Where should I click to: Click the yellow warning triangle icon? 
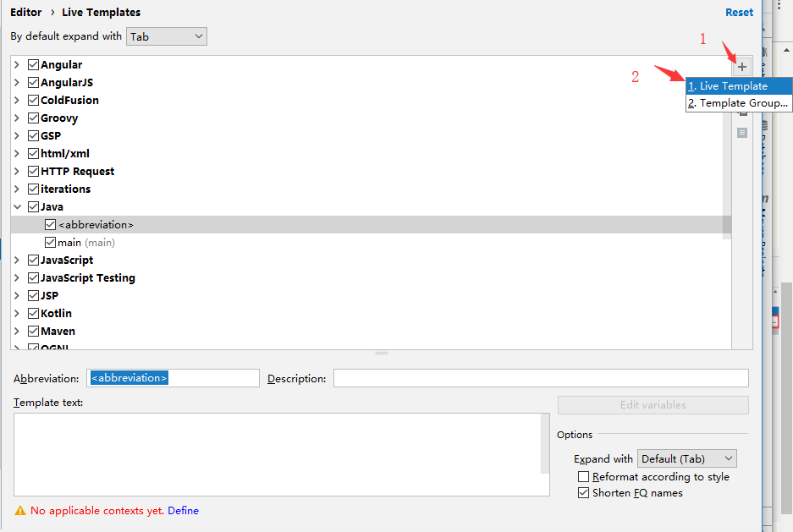20,511
